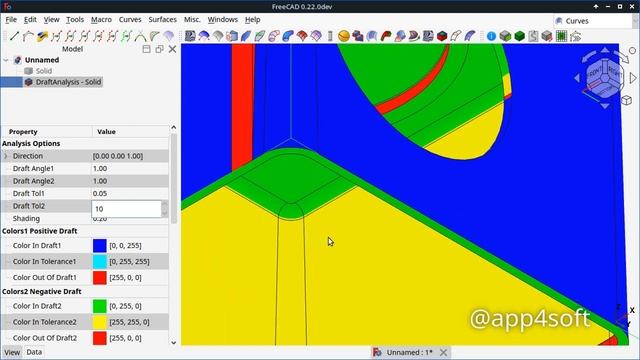Click the small cube below navigation cube
This screenshot has height=360, width=640.
pyautogui.click(x=627, y=100)
